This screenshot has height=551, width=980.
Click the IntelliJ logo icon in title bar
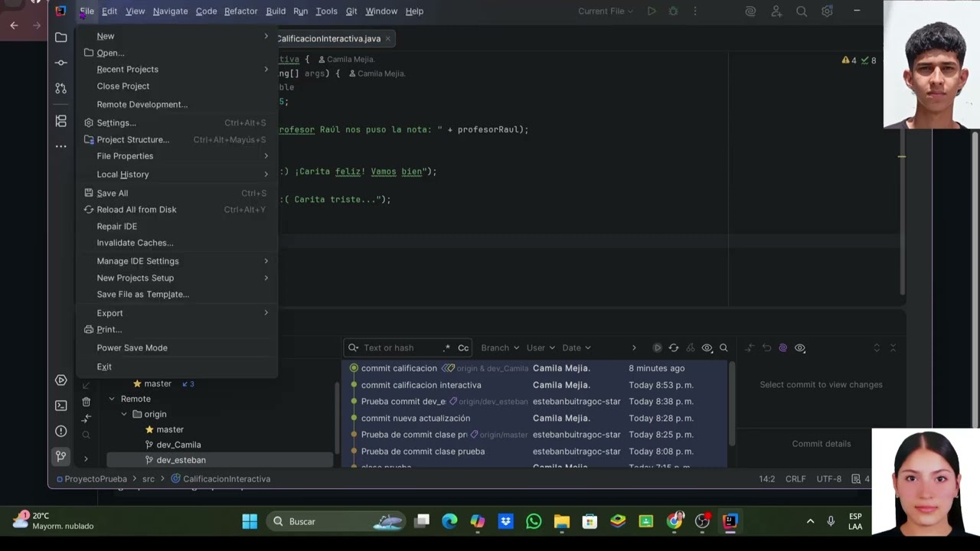60,11
